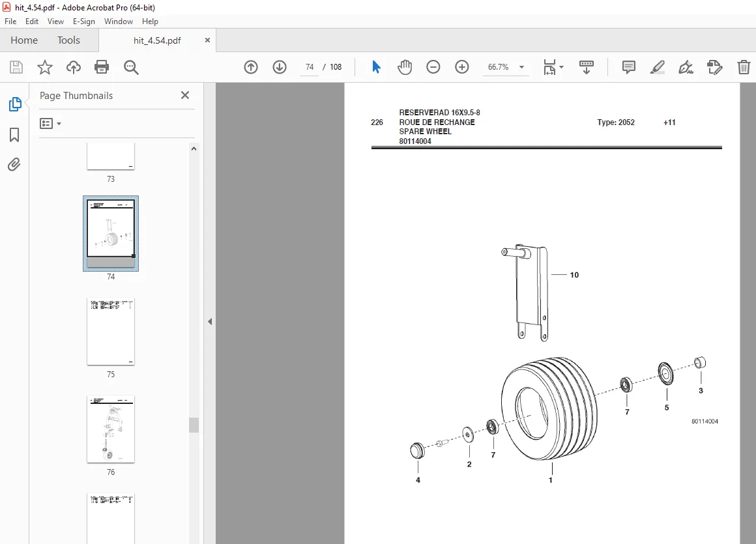Click the page number input field

click(x=310, y=67)
